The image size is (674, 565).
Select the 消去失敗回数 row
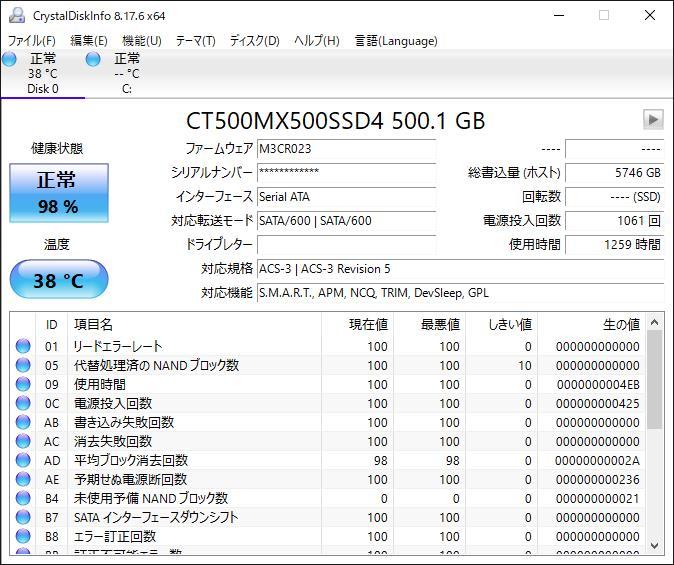click(x=327, y=441)
